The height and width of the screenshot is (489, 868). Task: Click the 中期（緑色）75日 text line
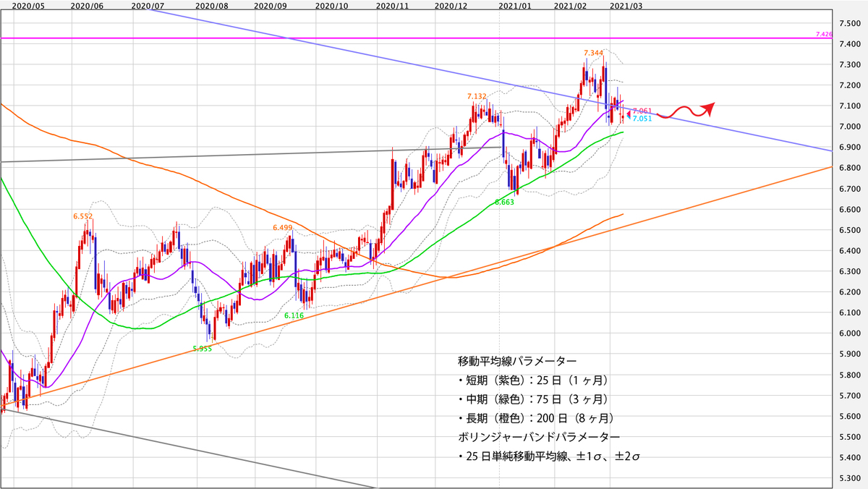(x=535, y=399)
